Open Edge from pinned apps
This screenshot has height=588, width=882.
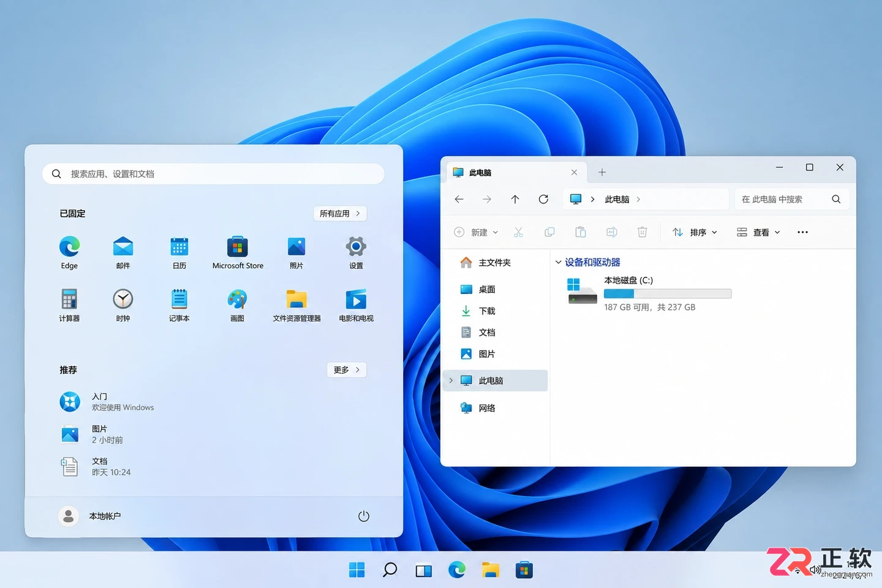(x=69, y=252)
